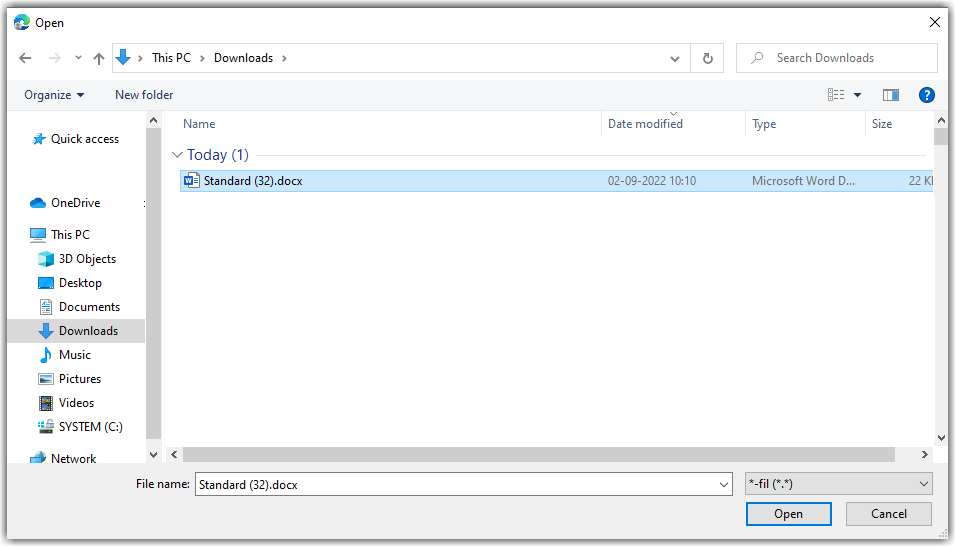Open the Music folder in sidebar

point(74,355)
